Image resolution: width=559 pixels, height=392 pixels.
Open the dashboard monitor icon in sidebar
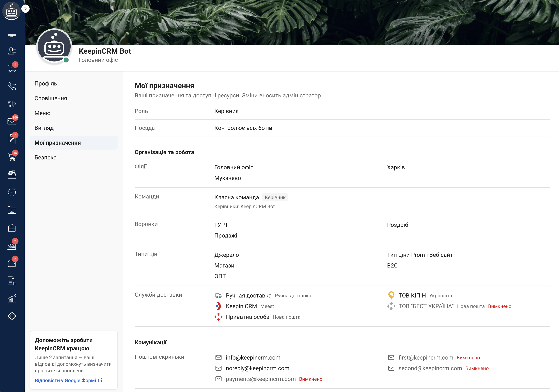coord(12,33)
